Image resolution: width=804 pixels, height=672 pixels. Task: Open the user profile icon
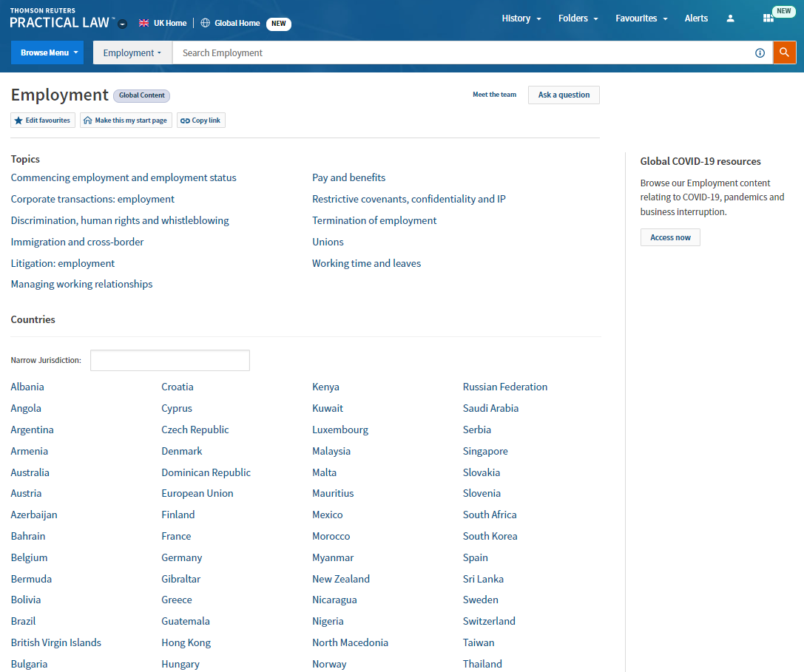pyautogui.click(x=730, y=18)
